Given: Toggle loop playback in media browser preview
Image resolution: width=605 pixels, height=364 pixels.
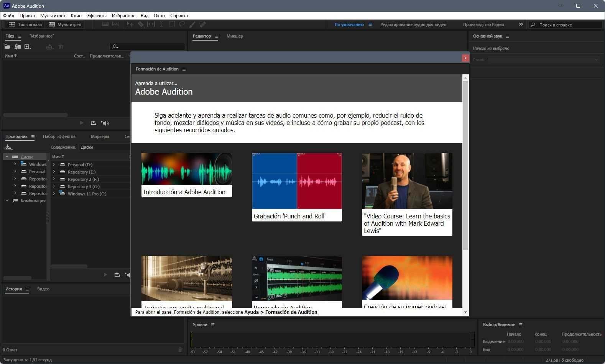Looking at the screenshot, I should 117,275.
